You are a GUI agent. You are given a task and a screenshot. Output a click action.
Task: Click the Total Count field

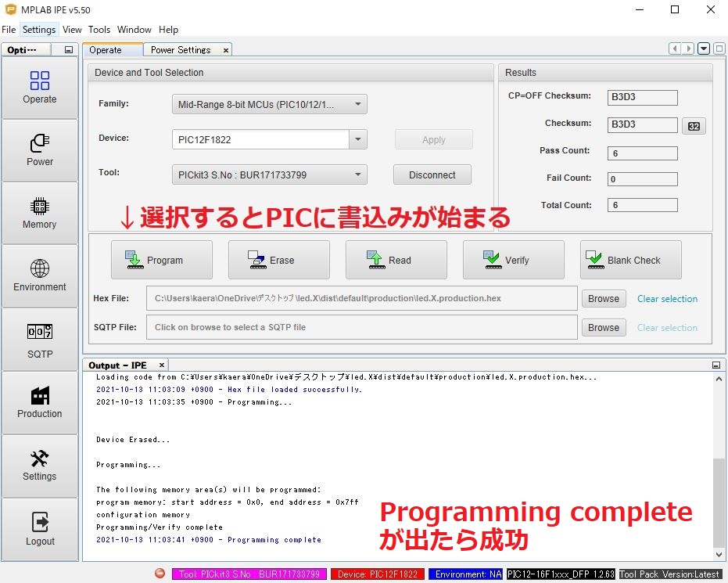click(x=642, y=205)
